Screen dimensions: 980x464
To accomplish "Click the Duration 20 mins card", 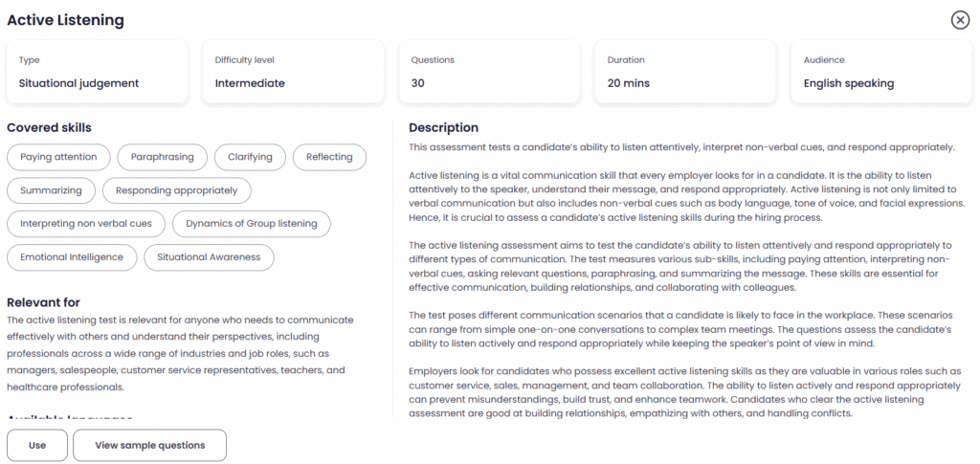I will click(x=685, y=72).
